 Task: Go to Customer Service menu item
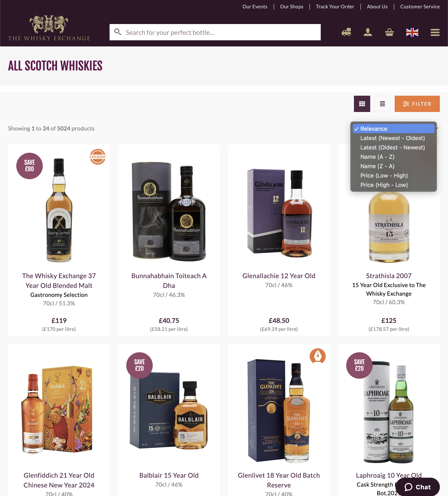420,7
